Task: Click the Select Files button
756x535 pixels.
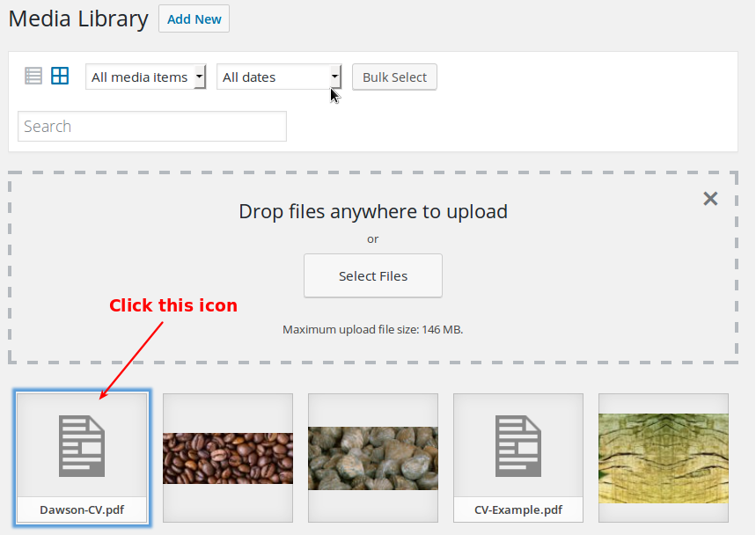Action: click(372, 275)
